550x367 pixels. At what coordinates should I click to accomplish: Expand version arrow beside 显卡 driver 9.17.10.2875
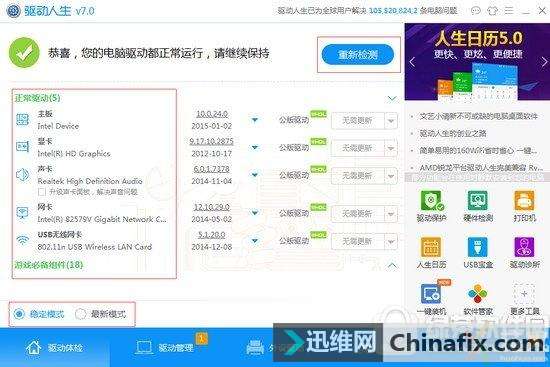pyautogui.click(x=255, y=147)
